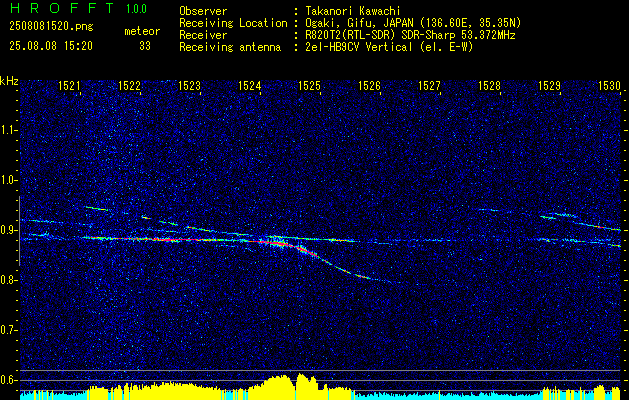Click the 0.6 kHz axis label
This screenshot has width=629, height=400.
click(x=8, y=380)
